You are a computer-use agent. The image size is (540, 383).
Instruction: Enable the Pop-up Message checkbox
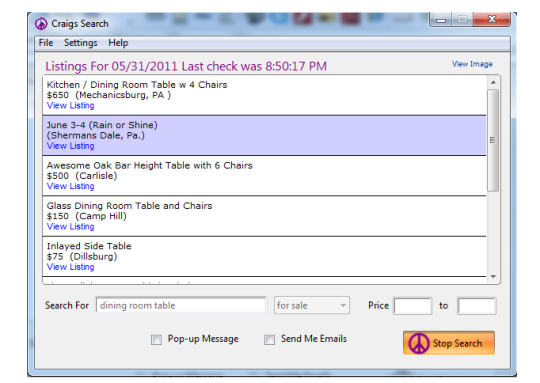[x=156, y=340]
